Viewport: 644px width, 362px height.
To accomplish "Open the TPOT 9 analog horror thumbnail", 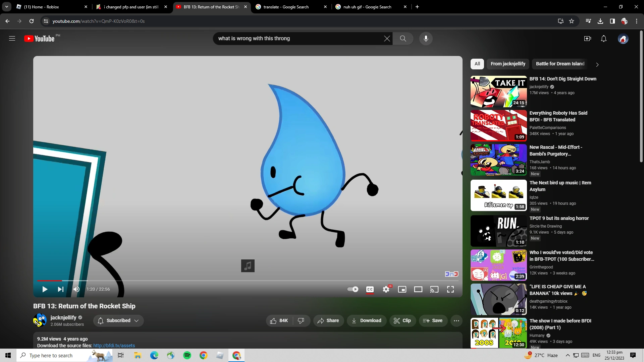I will coord(498,231).
